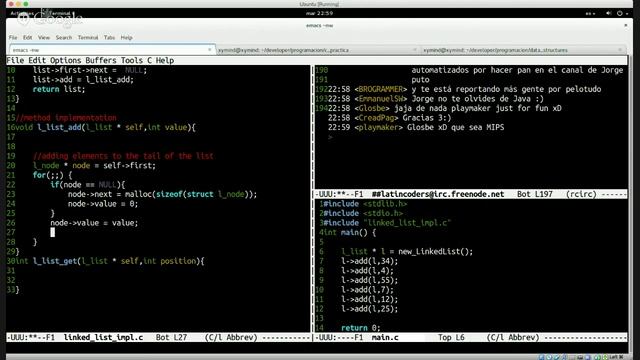The height and width of the screenshot is (360, 640).
Task: Open the Emacs File menu
Action: tap(15, 60)
